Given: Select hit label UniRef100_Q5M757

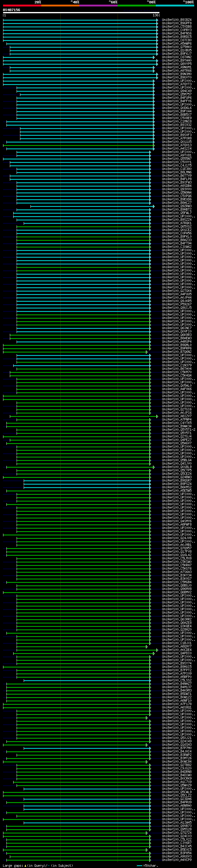Looking at the screenshot, I should click(x=176, y=94).
